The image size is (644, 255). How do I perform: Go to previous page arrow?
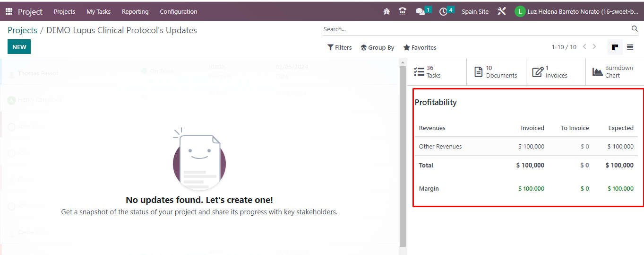tap(584, 47)
